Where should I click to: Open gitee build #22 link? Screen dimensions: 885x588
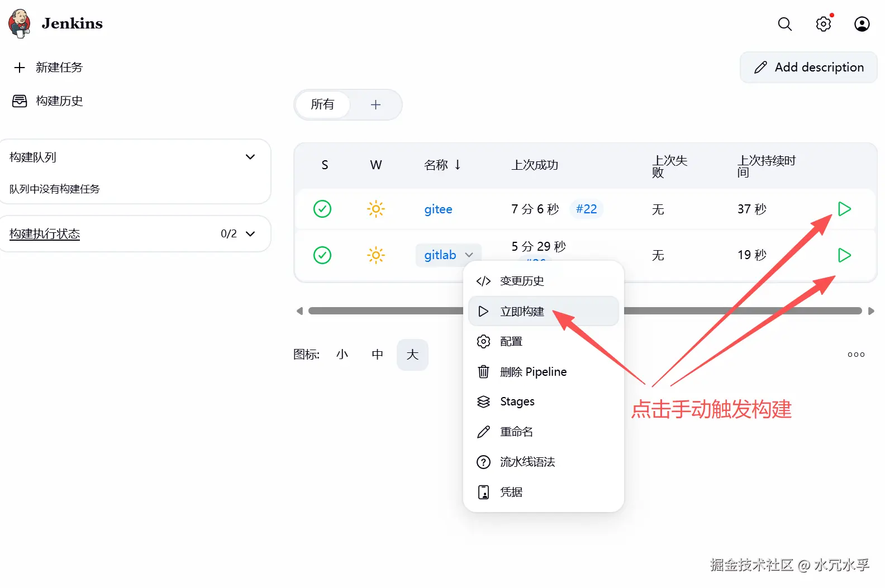[x=587, y=209]
